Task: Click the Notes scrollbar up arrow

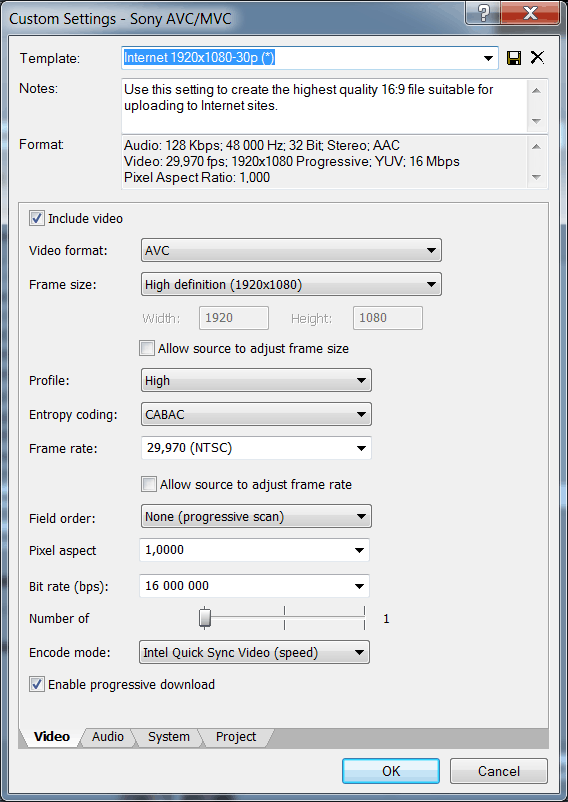Action: pyautogui.click(x=536, y=91)
